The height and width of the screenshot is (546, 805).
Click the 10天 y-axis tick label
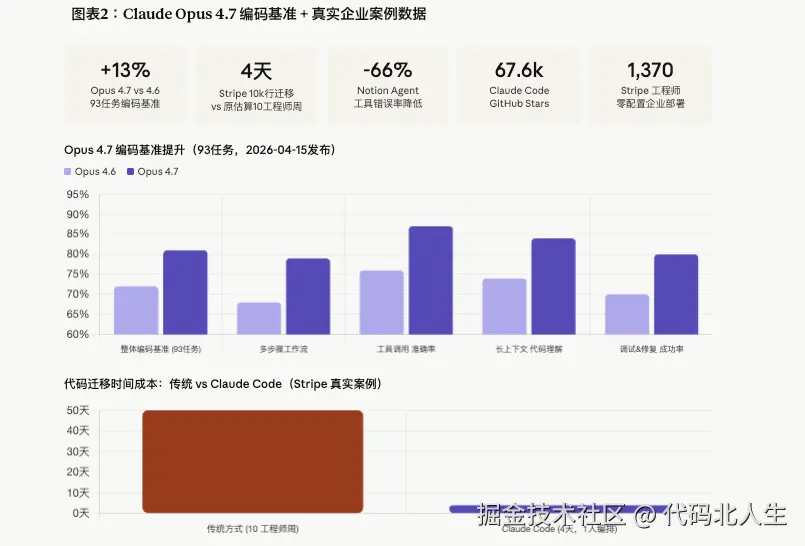[78, 493]
